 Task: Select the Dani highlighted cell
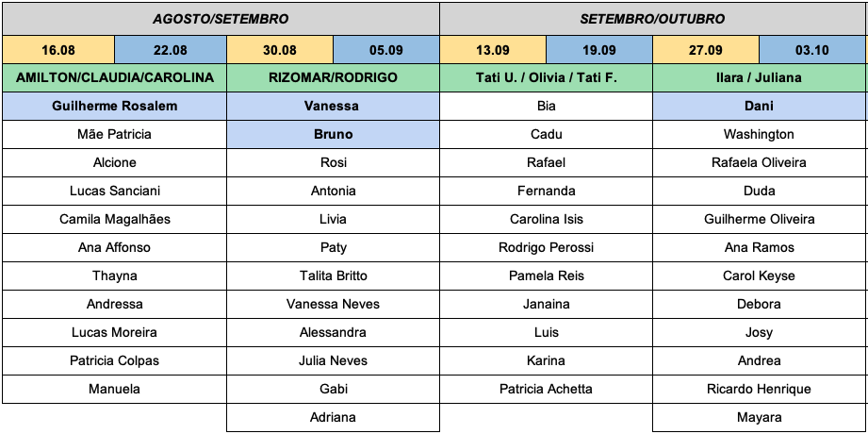[759, 106]
